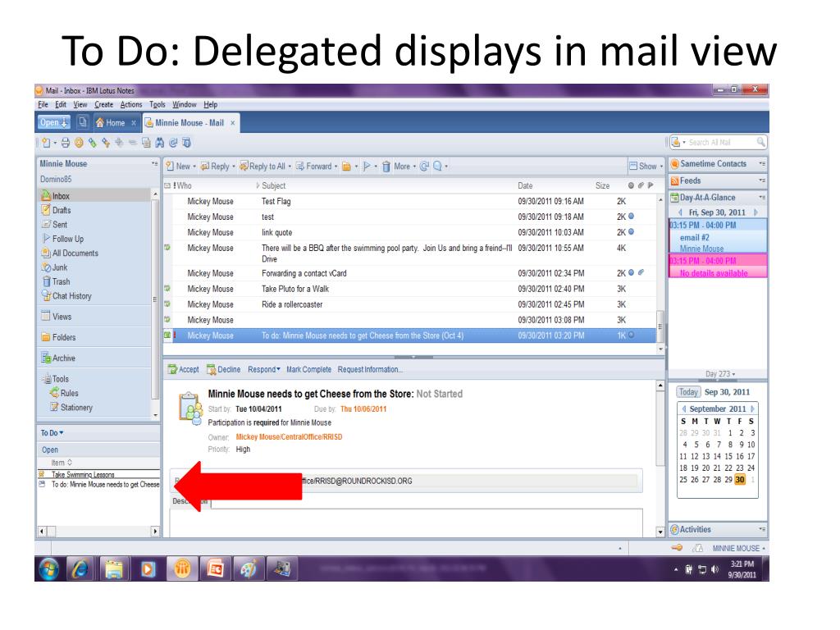Open Lotus Notes taskbar icon
This screenshot has width=840, height=630.
(x=181, y=569)
